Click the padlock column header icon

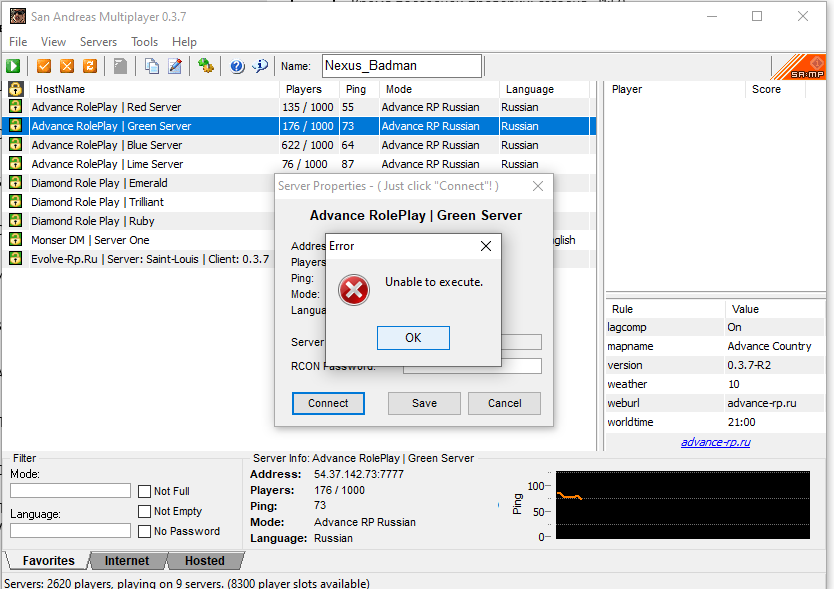point(15,89)
